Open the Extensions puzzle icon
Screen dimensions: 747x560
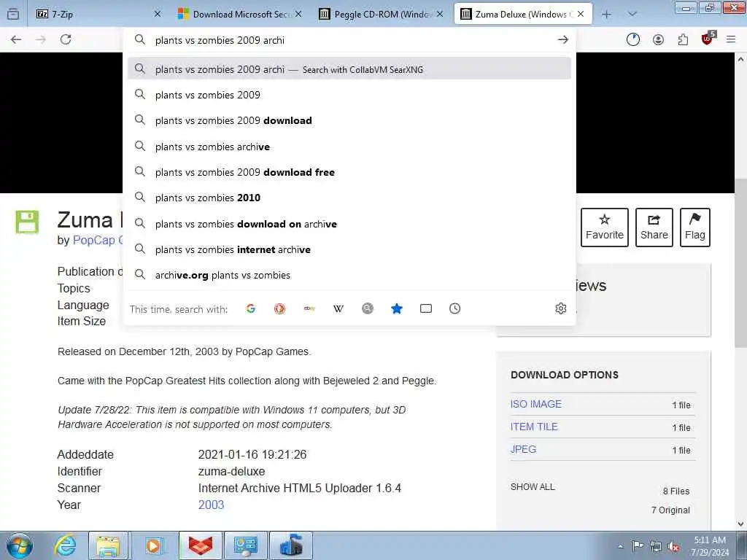coord(683,40)
